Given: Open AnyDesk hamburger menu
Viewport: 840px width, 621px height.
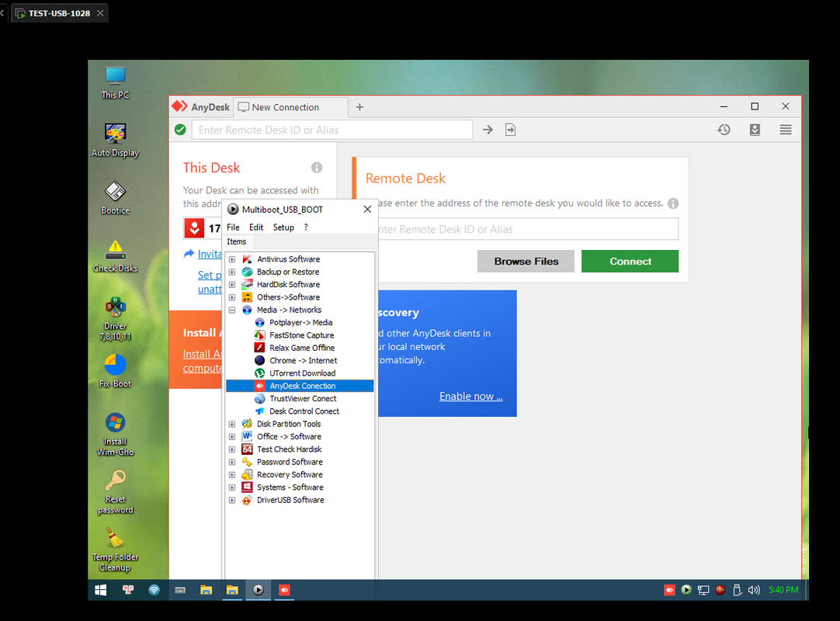Looking at the screenshot, I should [x=786, y=130].
